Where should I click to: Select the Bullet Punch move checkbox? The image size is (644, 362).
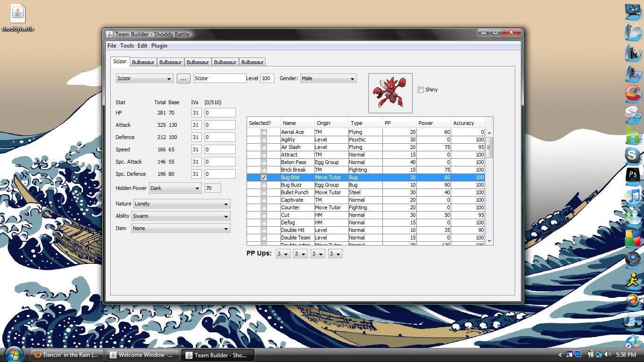point(264,192)
